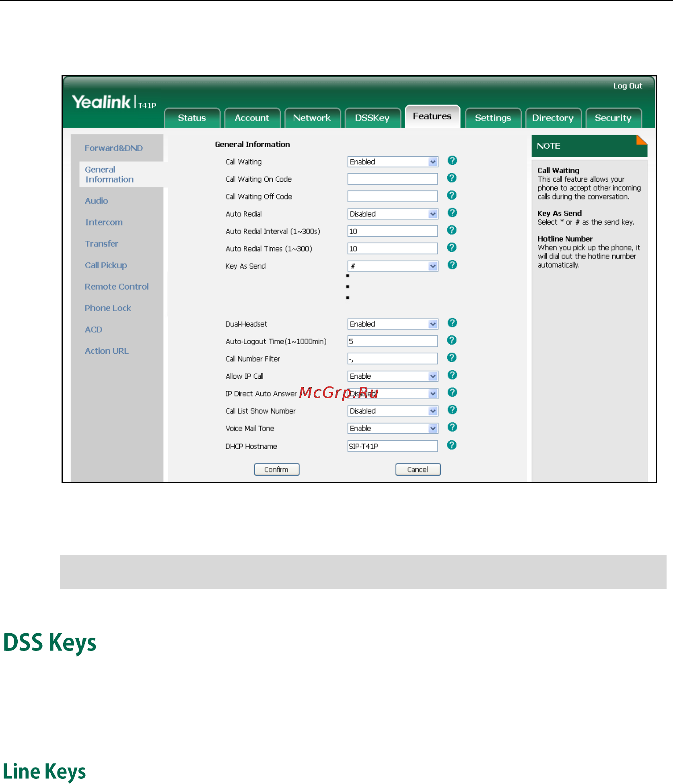This screenshot has height=784, width=673.
Task: Click help icon for Voice Mail Tone
Action: 452,427
